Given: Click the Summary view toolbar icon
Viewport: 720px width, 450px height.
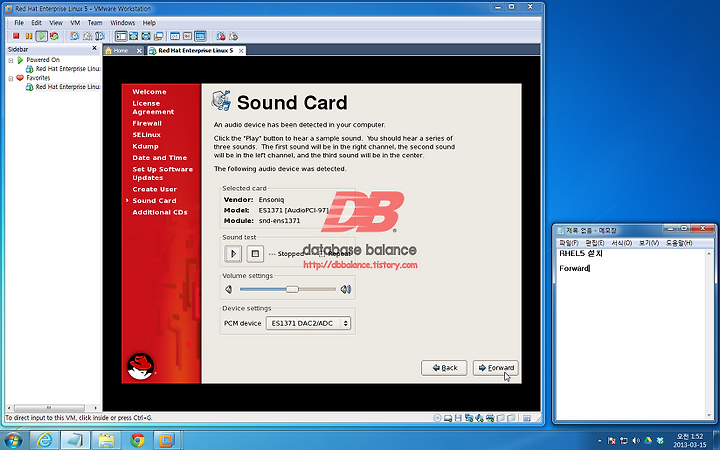Looking at the screenshot, I should pyautogui.click(x=175, y=36).
